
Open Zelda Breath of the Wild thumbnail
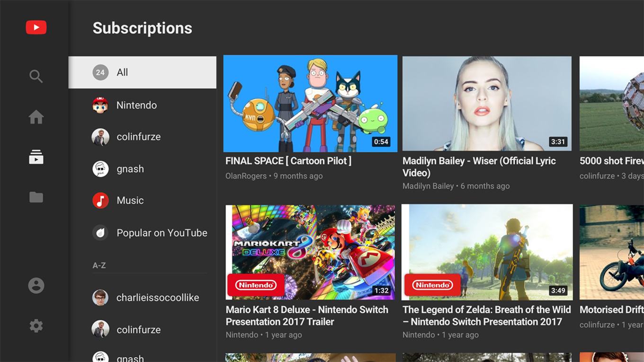point(487,252)
